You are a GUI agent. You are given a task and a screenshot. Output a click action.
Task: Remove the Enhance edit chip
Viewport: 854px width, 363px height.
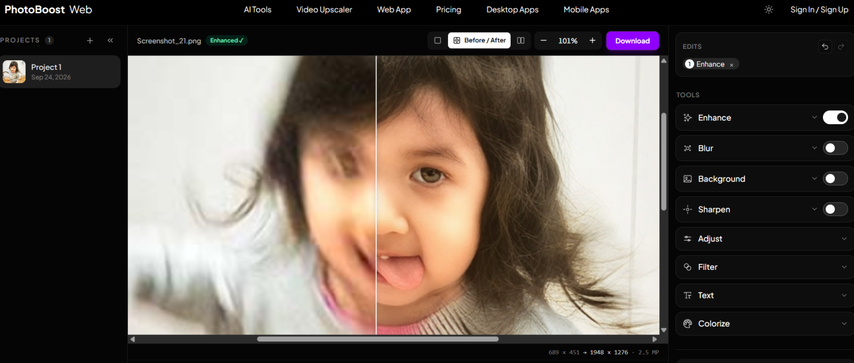(x=731, y=65)
